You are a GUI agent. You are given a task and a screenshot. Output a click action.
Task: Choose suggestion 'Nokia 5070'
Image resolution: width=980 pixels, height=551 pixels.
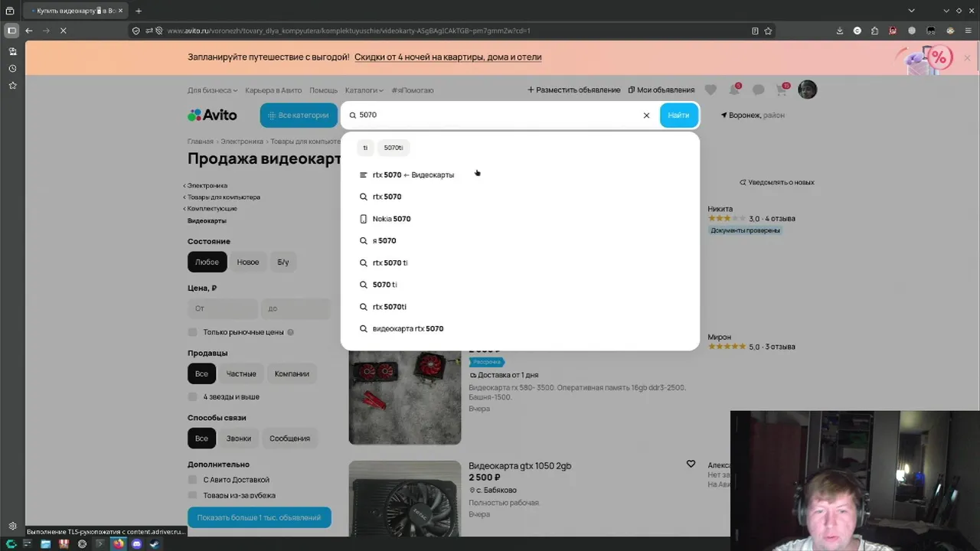[520, 219]
